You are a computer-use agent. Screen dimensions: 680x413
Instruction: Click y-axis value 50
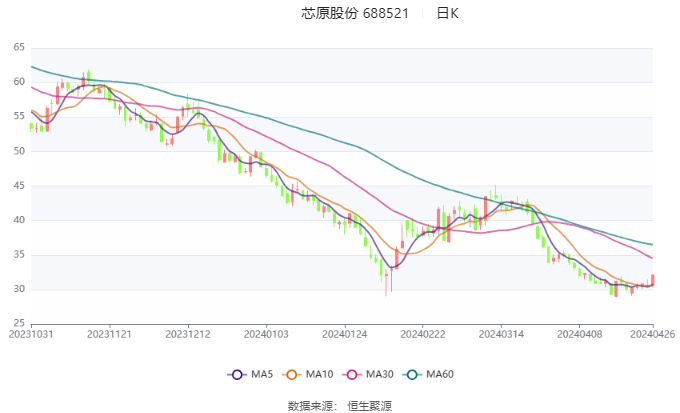click(19, 151)
